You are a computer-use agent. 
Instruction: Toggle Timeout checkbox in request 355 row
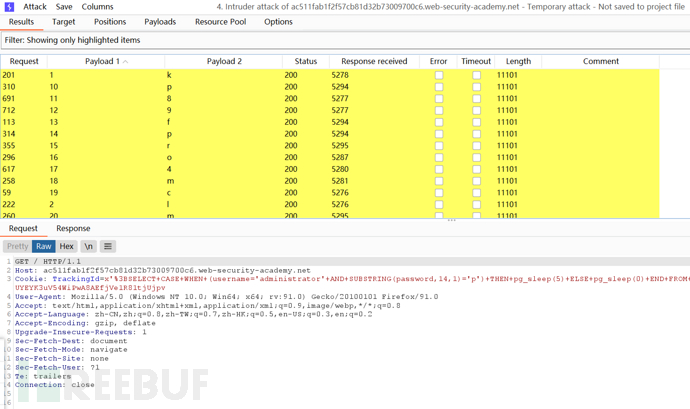pos(477,146)
